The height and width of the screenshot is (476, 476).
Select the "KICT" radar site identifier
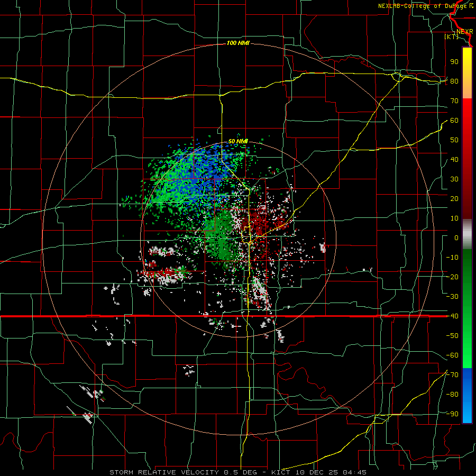coord(280,472)
